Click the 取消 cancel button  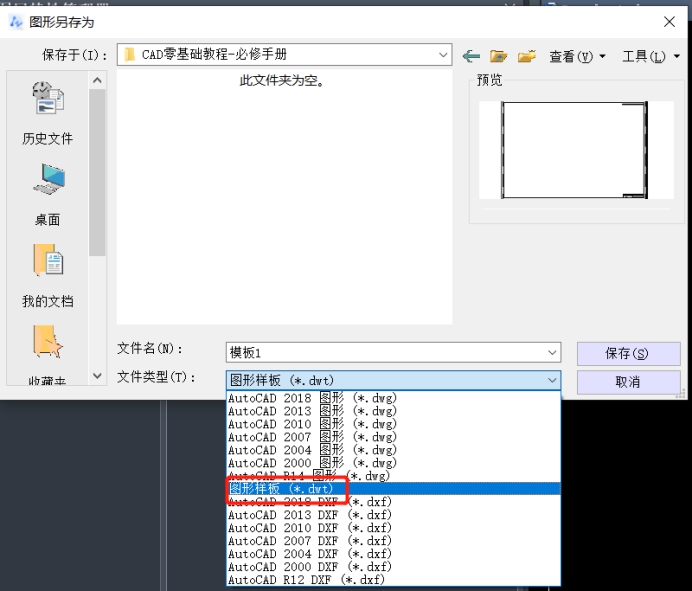(x=628, y=382)
